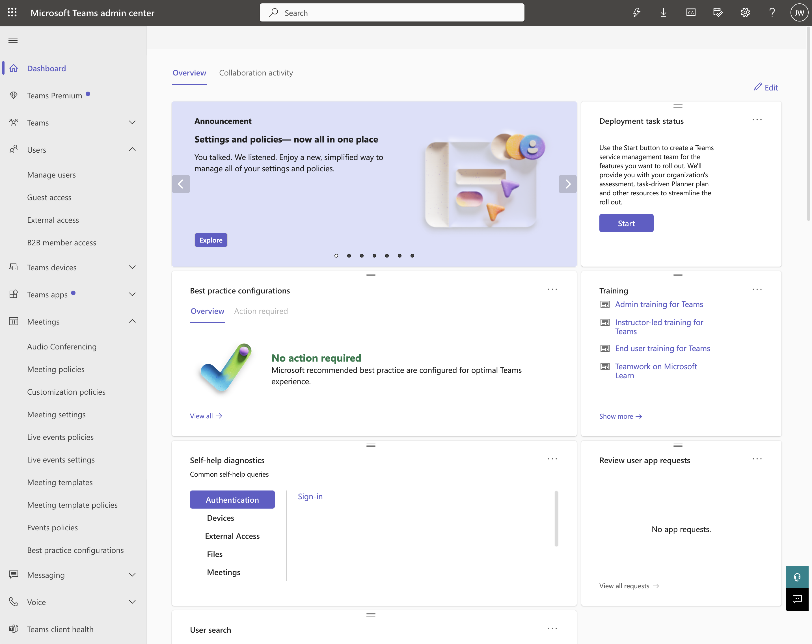Click the Teams Premium diamond icon
The width and height of the screenshot is (812, 644).
[x=14, y=95]
